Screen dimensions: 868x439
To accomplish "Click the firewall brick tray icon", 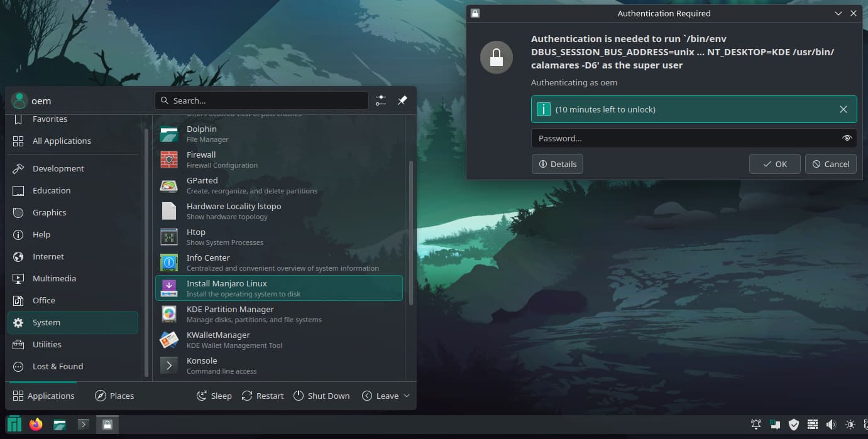I will 813,425.
